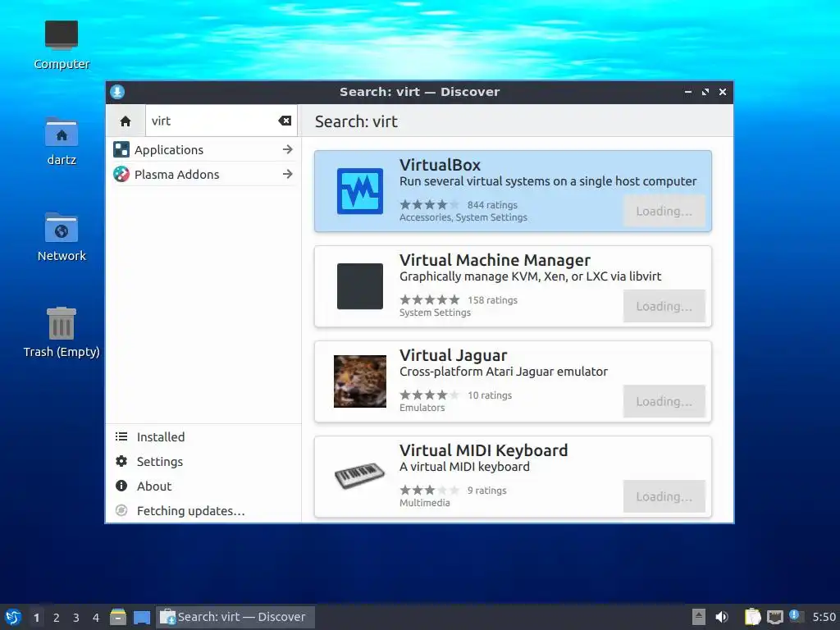The image size is (840, 630).
Task: Click Virtual Machine Manager Loading button
Action: pos(664,307)
